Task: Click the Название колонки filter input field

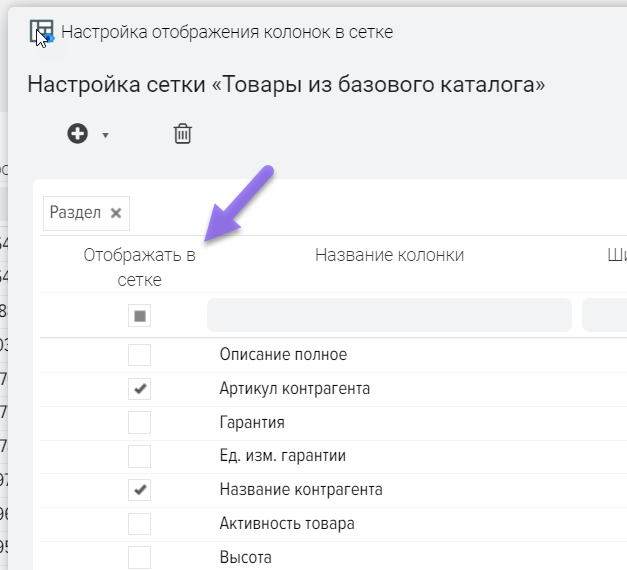Action: click(389, 315)
